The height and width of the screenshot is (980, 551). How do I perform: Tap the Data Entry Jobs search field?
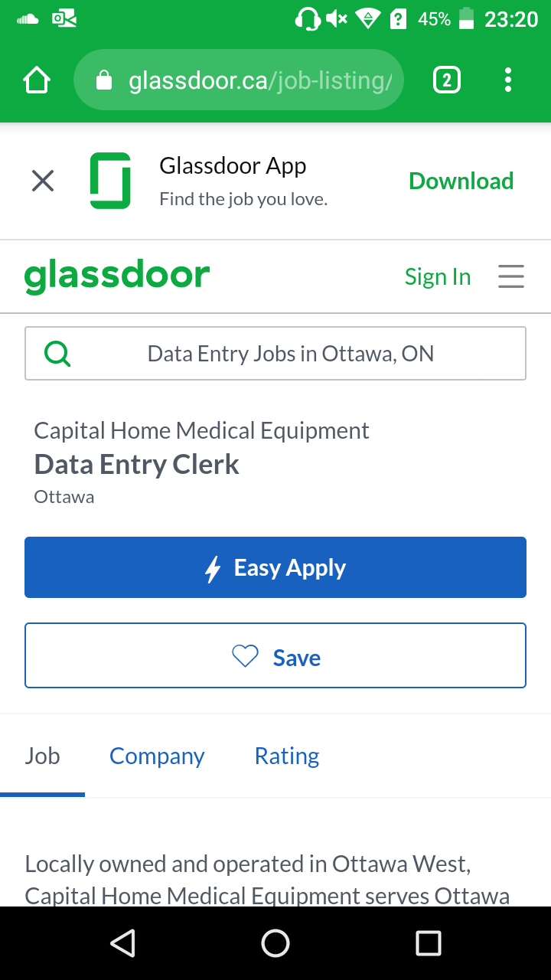(291, 354)
